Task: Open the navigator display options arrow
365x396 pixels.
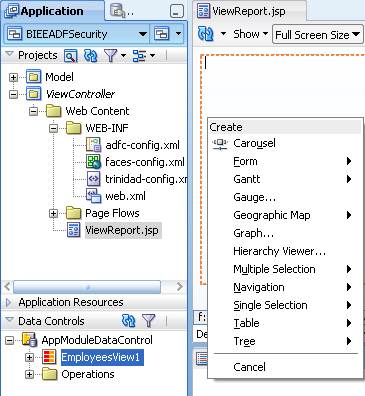Action: pos(152,56)
